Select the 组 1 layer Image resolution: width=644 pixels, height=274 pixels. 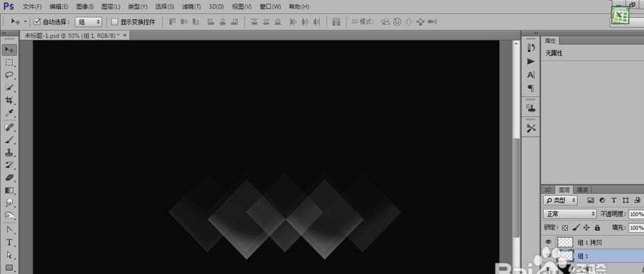[599, 256]
